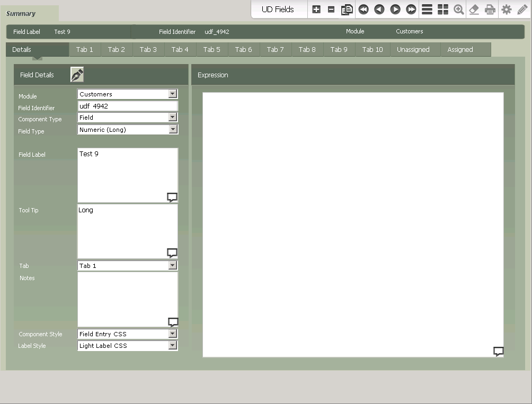Open the Component Style dropdown
This screenshot has height=404, width=532.
tap(173, 334)
